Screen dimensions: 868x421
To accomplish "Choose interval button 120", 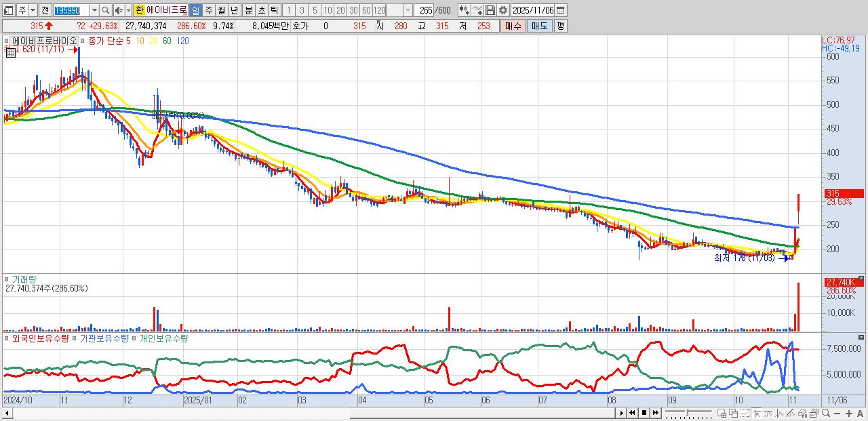I will coord(379,10).
